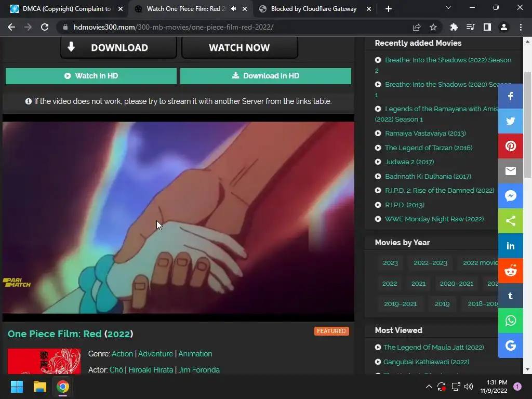Close the Cloudflare Gateway tab
This screenshot has height=399, width=532.
(369, 9)
